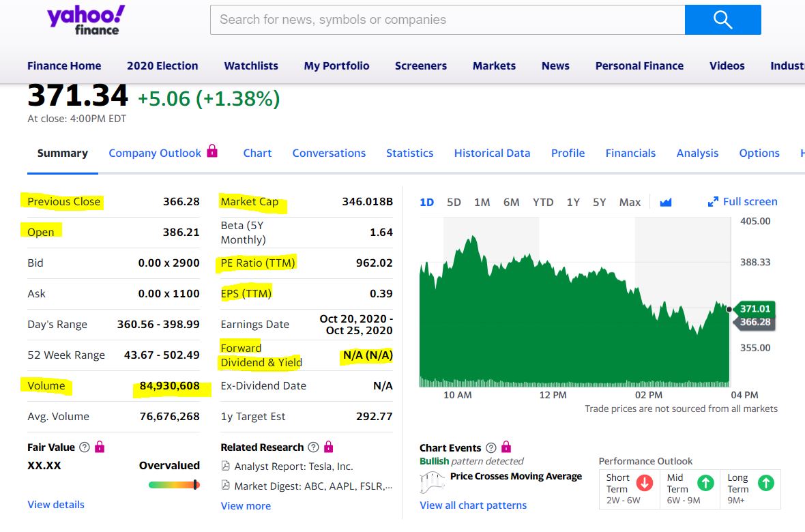805x532 pixels.
Task: Click the Full screen expand arrows icon
Action: pyautogui.click(x=713, y=202)
